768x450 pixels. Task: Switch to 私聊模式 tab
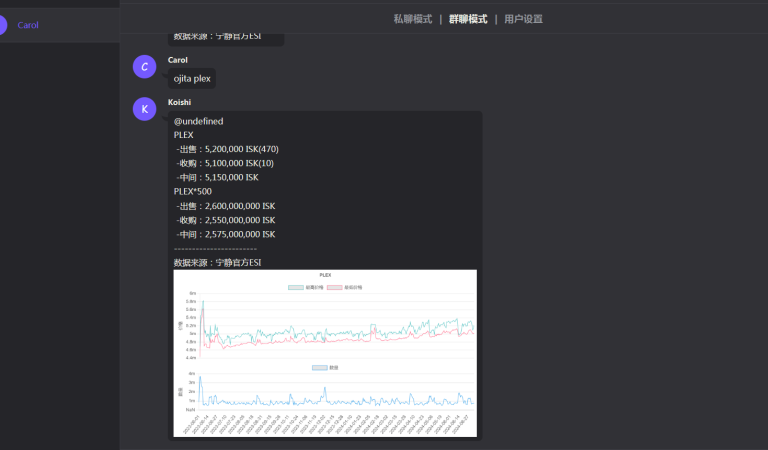413,19
